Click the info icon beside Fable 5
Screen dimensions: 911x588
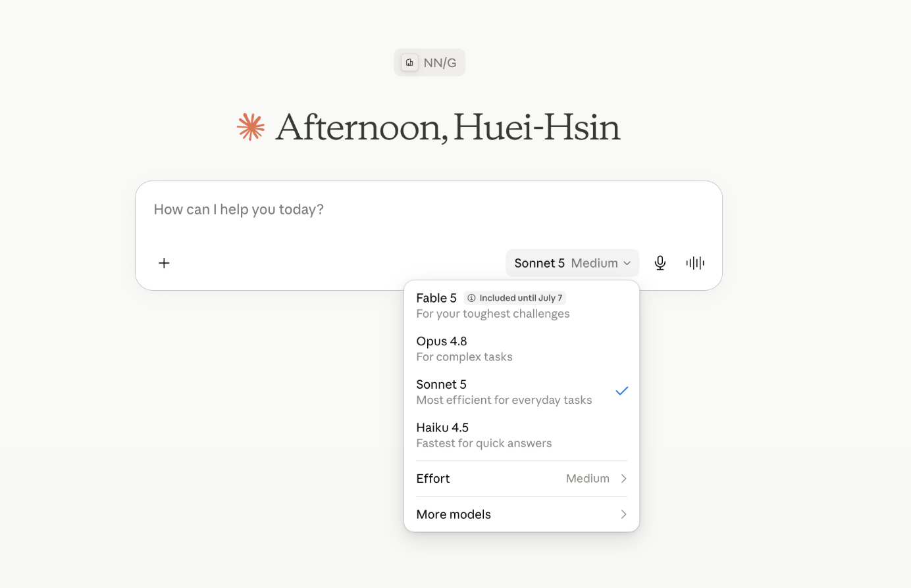[x=471, y=298]
